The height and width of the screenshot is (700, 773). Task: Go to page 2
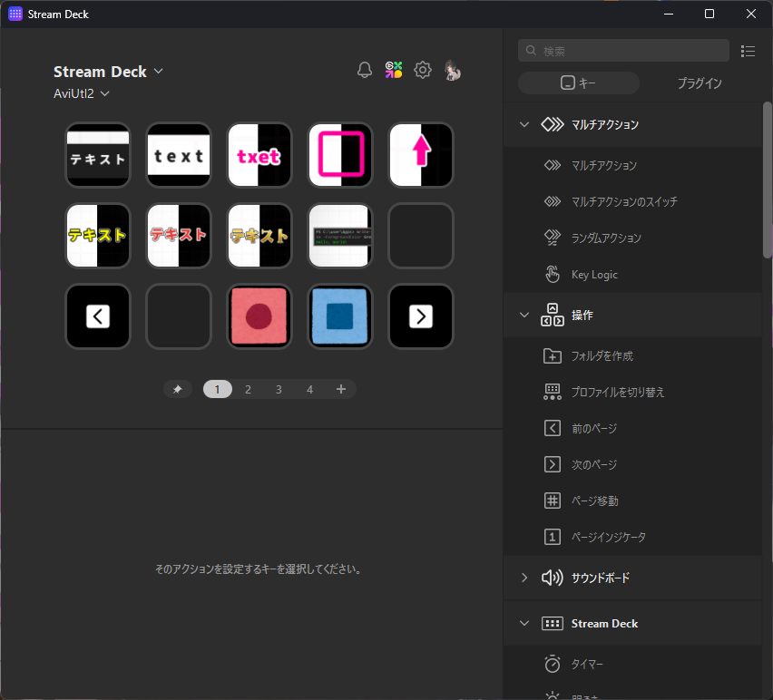(x=248, y=389)
